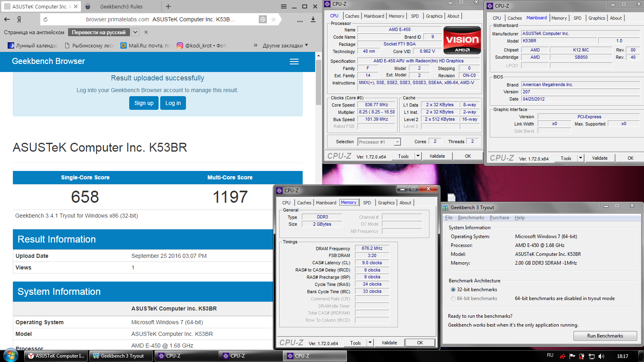Open the Лунный календарь bookmark
The width and height of the screenshot is (644, 362).
[33, 45]
